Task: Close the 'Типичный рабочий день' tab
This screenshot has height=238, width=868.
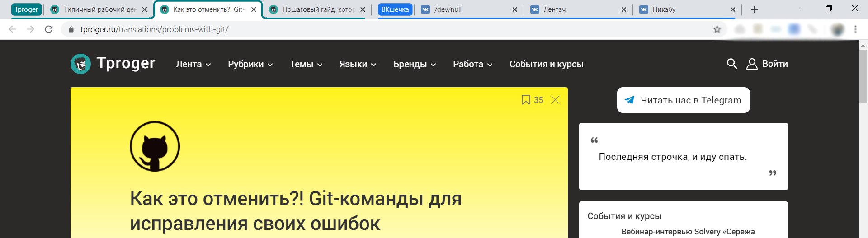Action: point(145,9)
